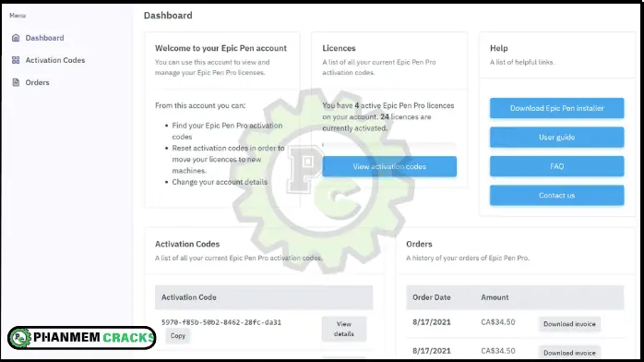Open Activation Codes menu item
Screen dimensions: 644x362
click(x=55, y=60)
